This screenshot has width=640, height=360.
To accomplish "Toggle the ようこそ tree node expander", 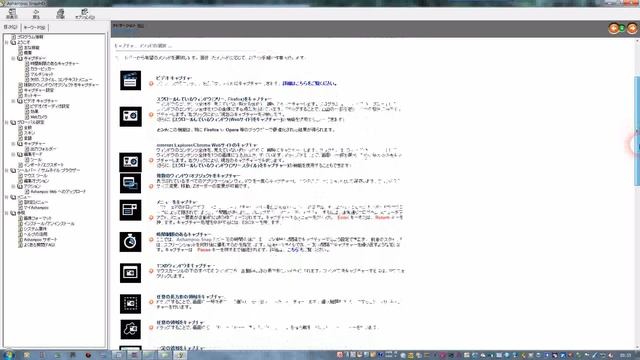I will pos(7,42).
